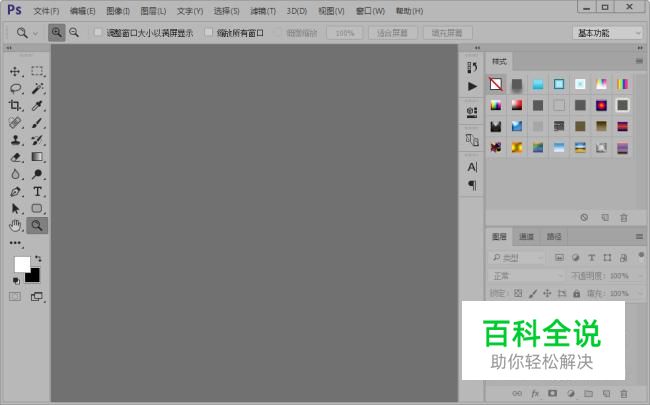The image size is (650, 405).
Task: Select the Dodge tool
Action: pos(37,174)
